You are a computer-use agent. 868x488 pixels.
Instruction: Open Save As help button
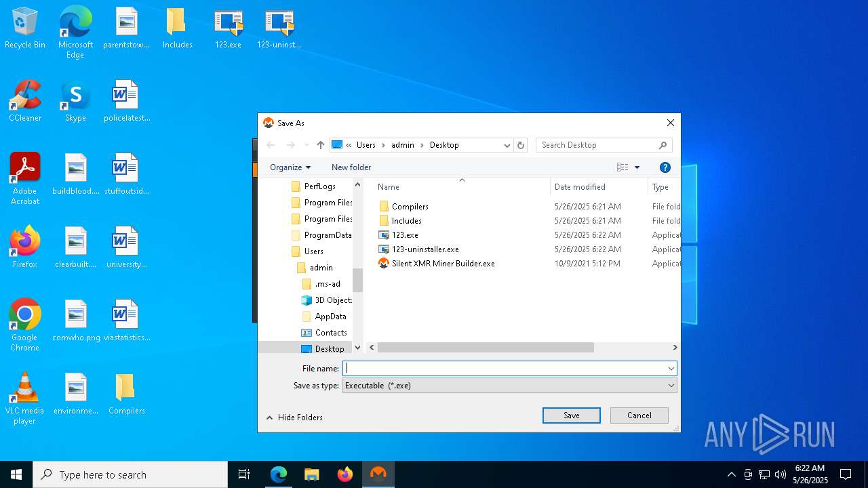(665, 167)
